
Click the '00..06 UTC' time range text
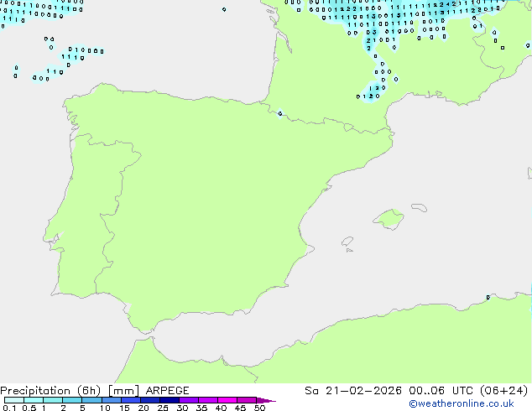pyautogui.click(x=441, y=391)
